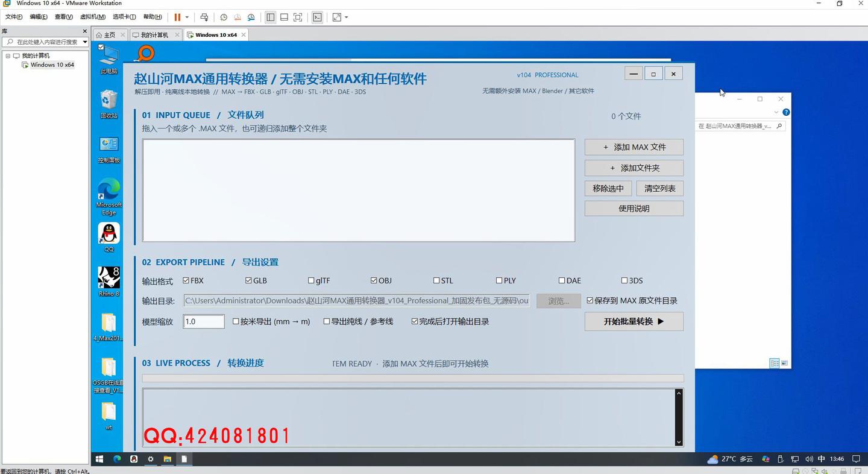Screen dimensions: 868x474
Task: Click 清空列表 button
Action: 660,188
